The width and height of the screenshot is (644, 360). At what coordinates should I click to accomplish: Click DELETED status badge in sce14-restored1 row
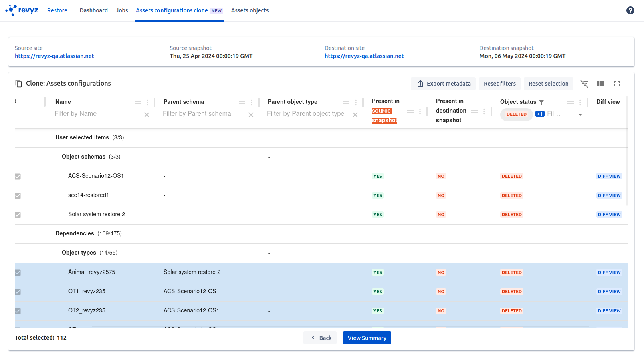(x=512, y=195)
